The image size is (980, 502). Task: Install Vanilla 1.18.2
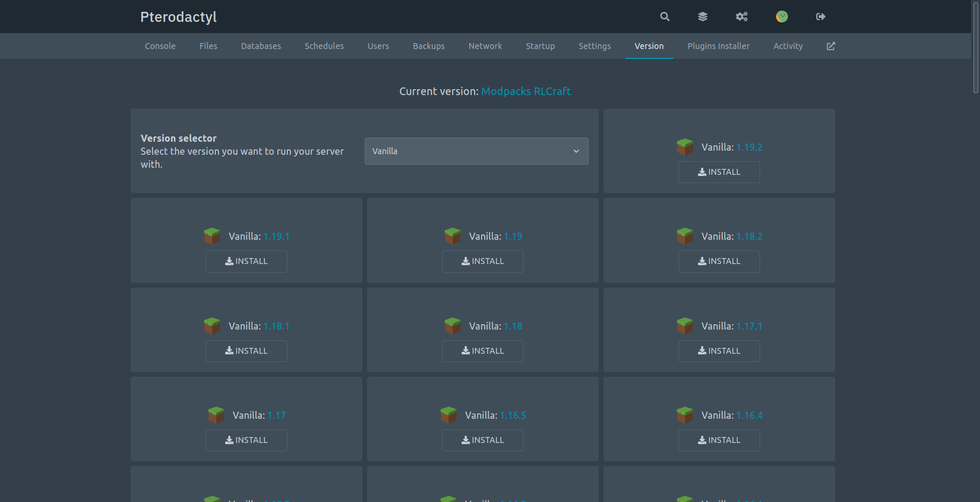(x=719, y=261)
